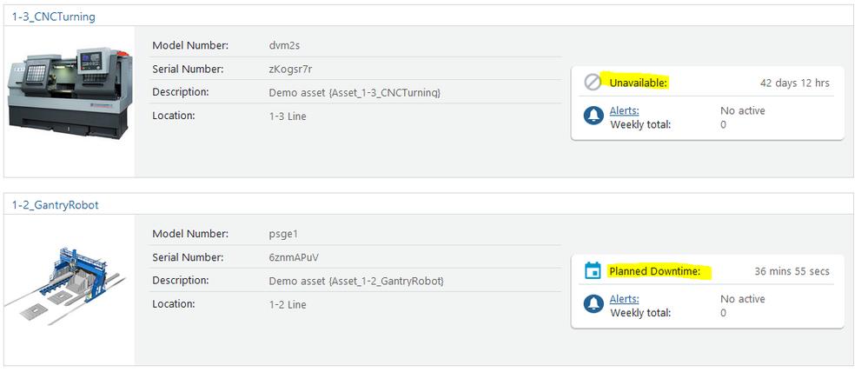Select the model number value psge1
868x372 pixels.
(284, 234)
